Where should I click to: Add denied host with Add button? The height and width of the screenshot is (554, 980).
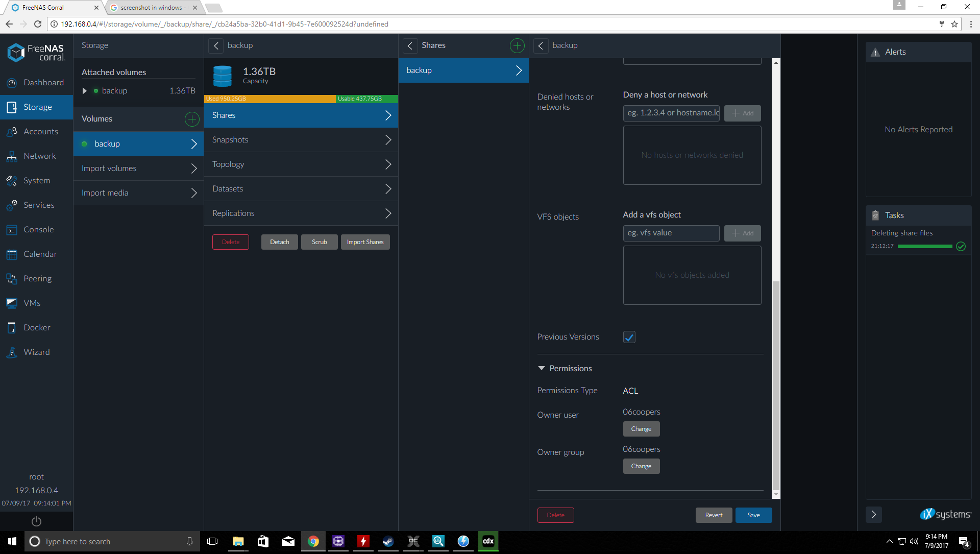pyautogui.click(x=743, y=113)
